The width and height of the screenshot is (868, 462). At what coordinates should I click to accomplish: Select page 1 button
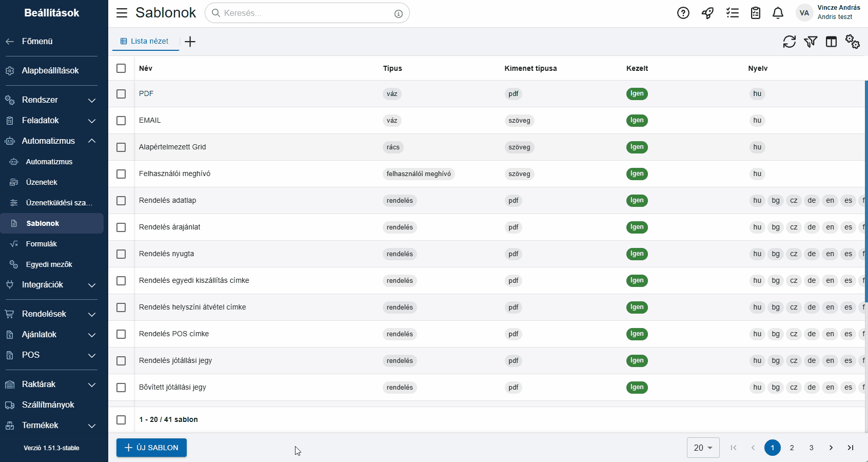(772, 448)
